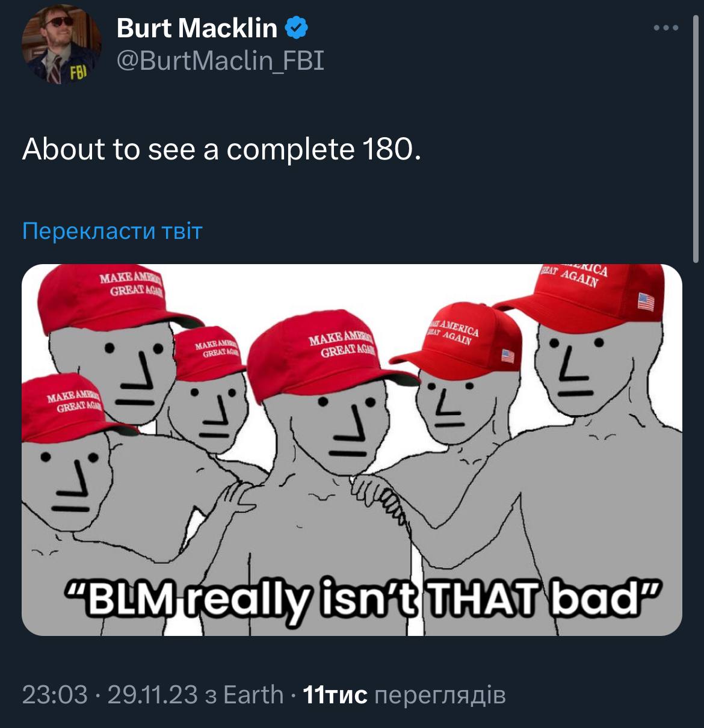Open the three-dot more options menu
The image size is (704, 728).
tap(667, 28)
